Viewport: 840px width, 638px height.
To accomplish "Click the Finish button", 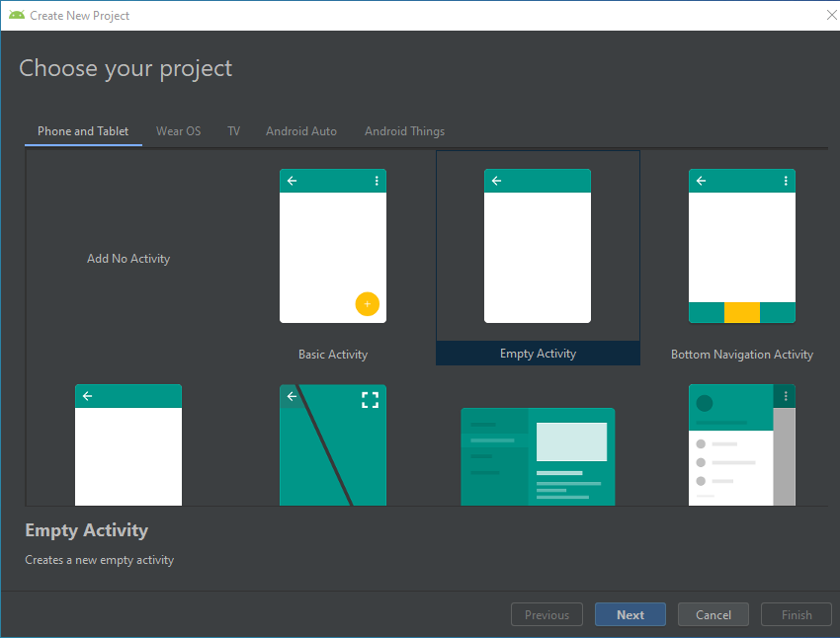I will (797, 614).
